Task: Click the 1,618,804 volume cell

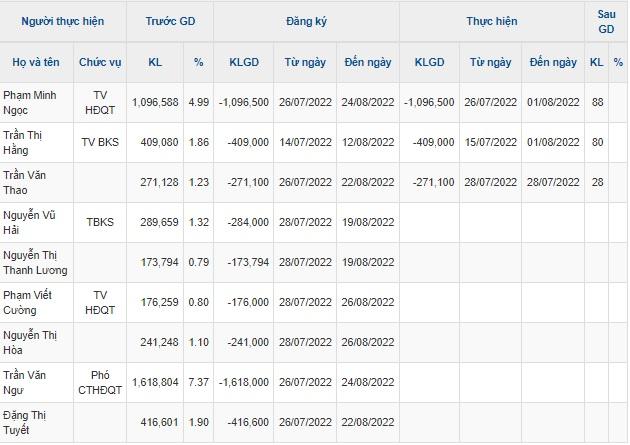Action: coord(155,382)
